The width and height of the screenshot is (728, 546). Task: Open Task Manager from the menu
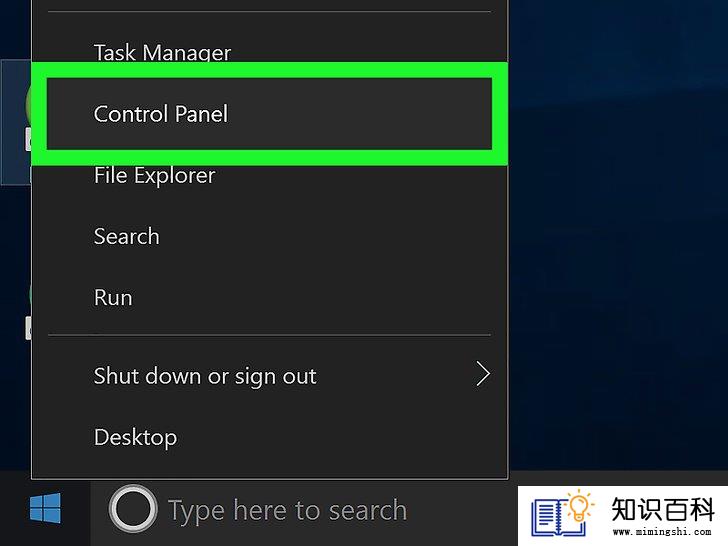click(x=162, y=52)
